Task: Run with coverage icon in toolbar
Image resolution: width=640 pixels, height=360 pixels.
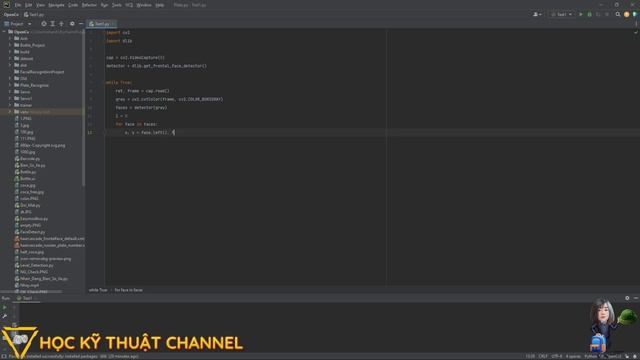Action: [x=598, y=14]
